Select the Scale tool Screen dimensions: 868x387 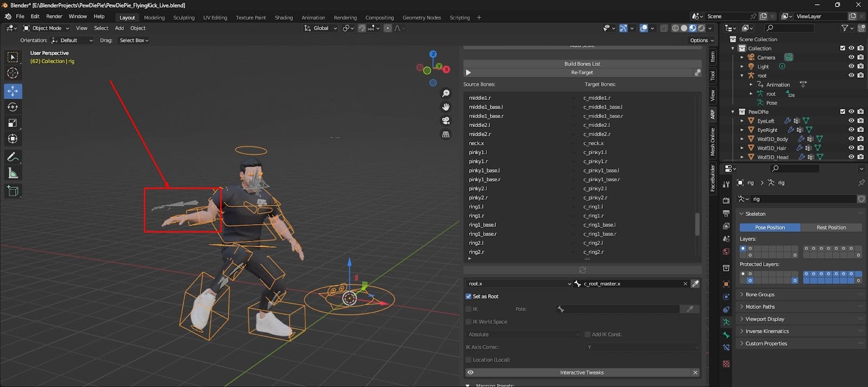click(12, 123)
